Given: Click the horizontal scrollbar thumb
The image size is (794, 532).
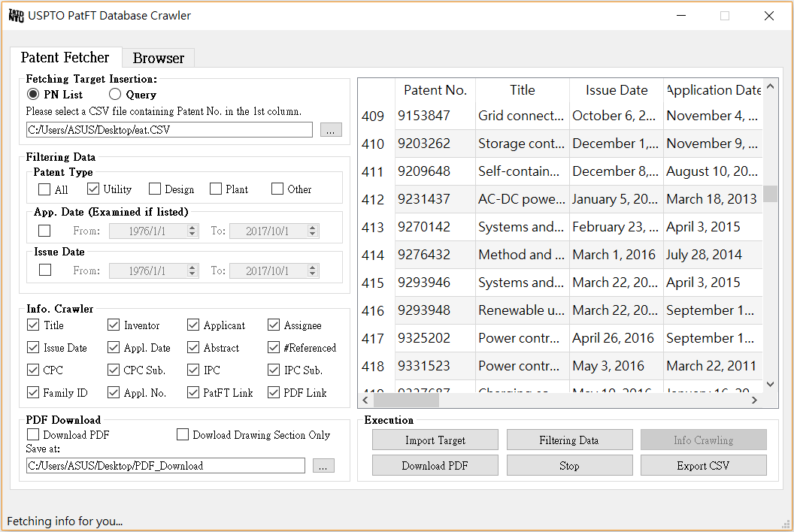Looking at the screenshot, I should pyautogui.click(x=406, y=400).
